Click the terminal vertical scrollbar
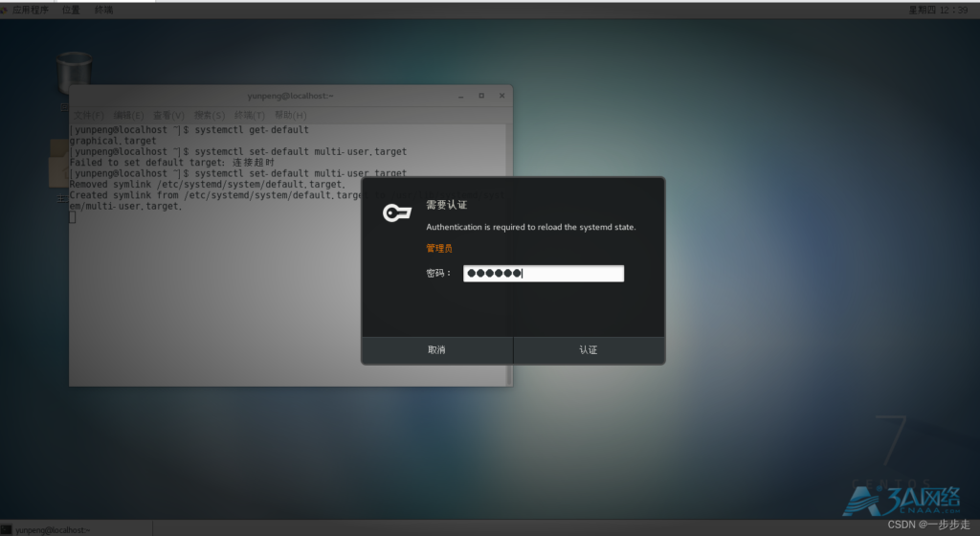Viewport: 980px width, 536px height. tap(509, 255)
